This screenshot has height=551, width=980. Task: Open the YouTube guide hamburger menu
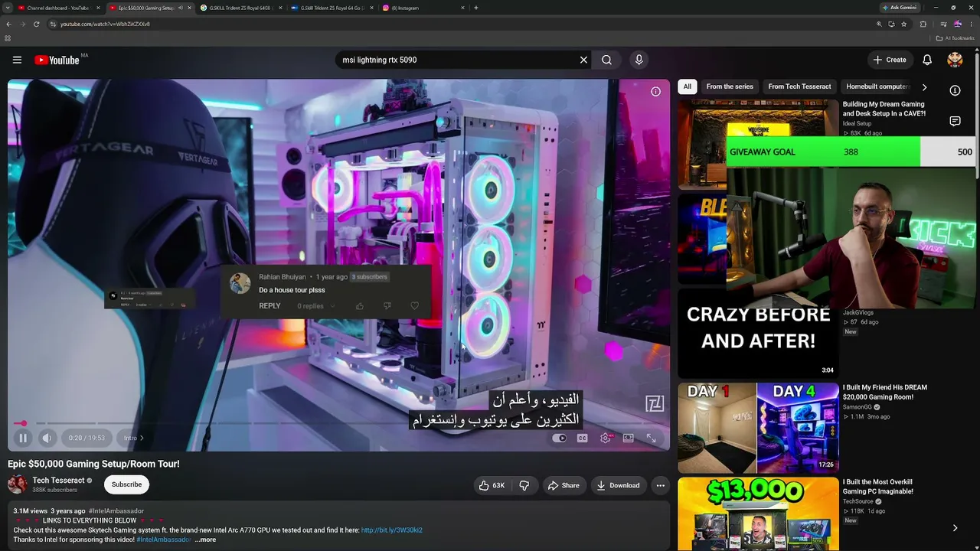coord(17,60)
